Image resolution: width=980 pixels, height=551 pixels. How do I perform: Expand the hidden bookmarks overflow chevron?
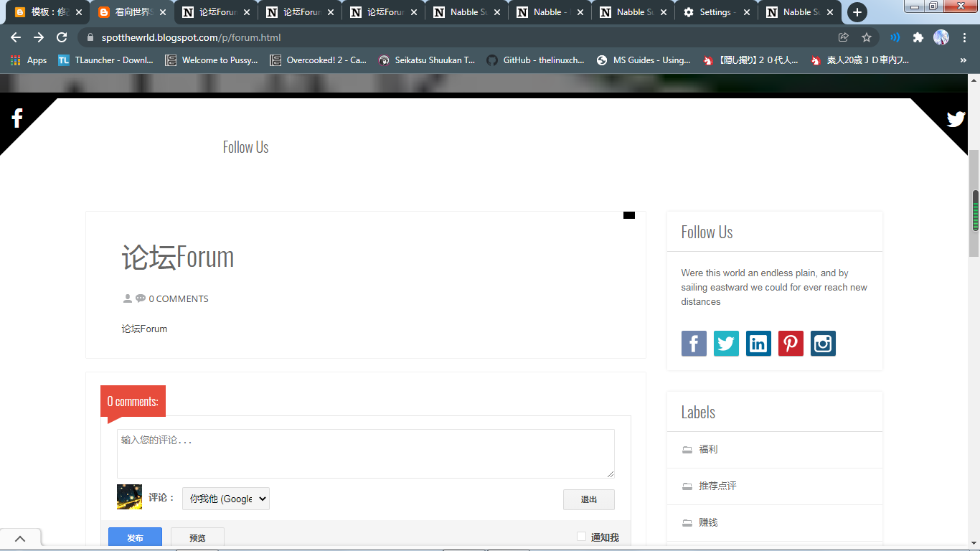coord(963,60)
